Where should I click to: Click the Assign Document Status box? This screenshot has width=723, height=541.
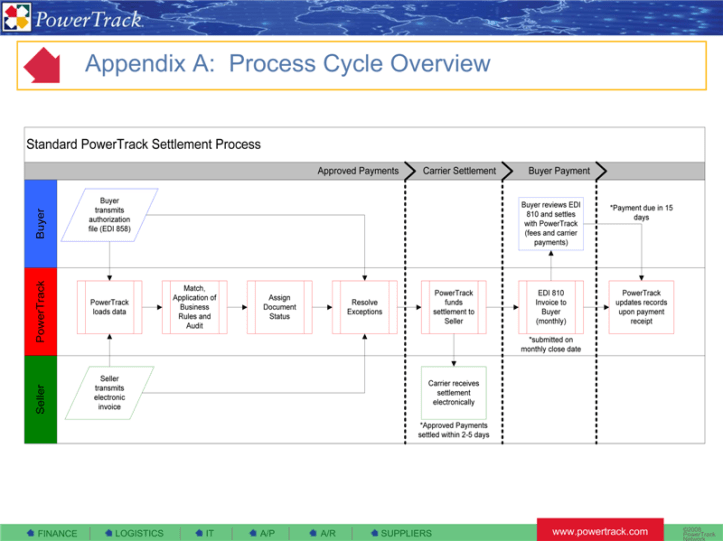pos(279,307)
